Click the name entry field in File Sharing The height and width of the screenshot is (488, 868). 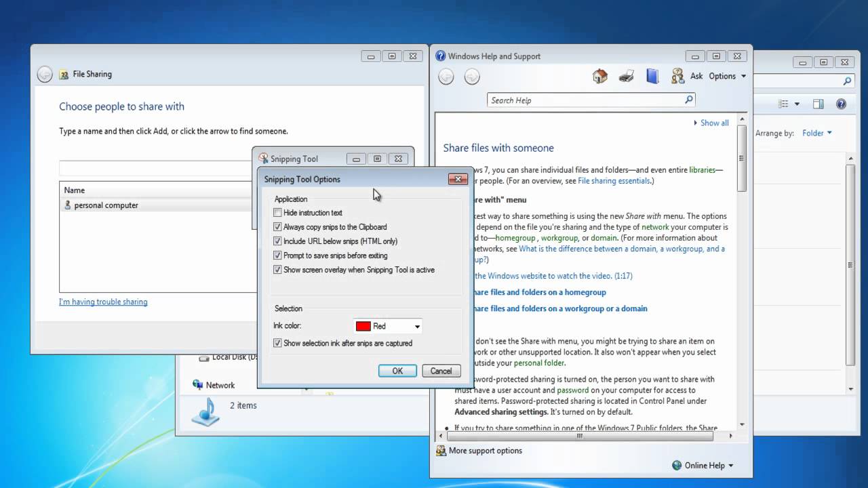155,168
